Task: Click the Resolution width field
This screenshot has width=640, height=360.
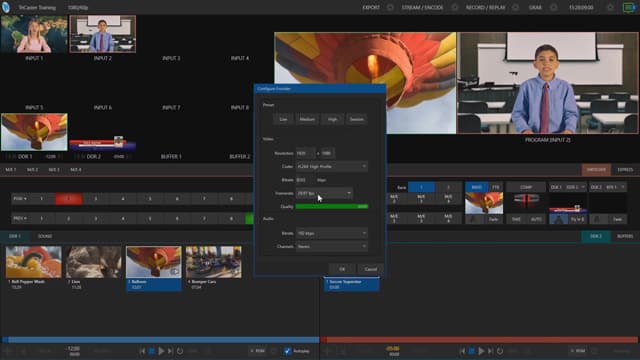Action: click(305, 153)
